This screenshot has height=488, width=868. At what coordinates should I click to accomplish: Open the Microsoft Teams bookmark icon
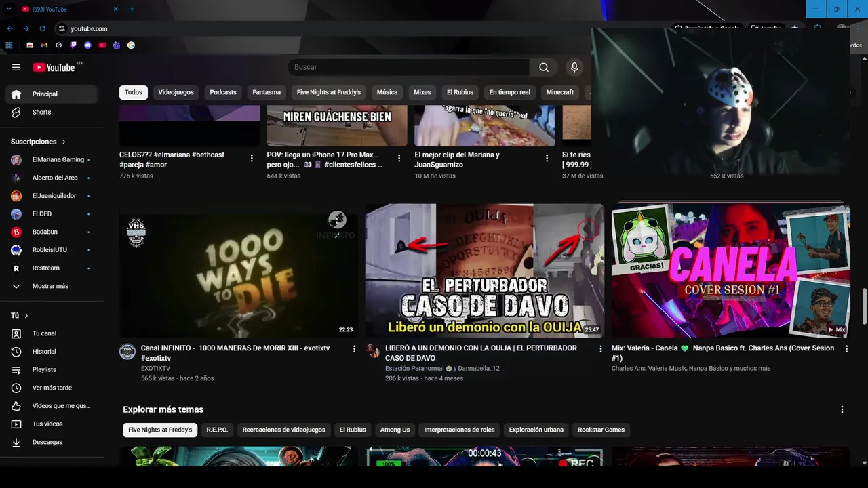[117, 45]
